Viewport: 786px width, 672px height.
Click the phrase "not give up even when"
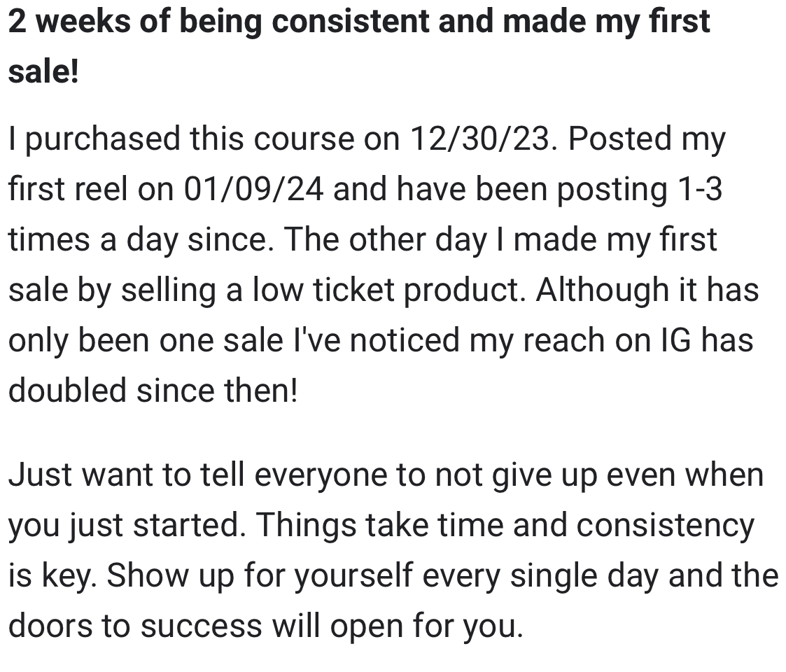(600, 475)
